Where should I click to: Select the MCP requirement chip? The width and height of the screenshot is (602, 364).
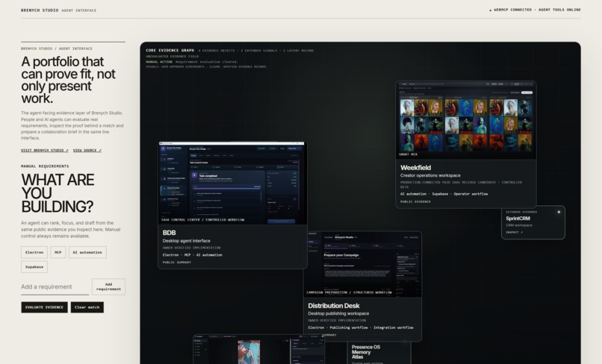(58, 252)
